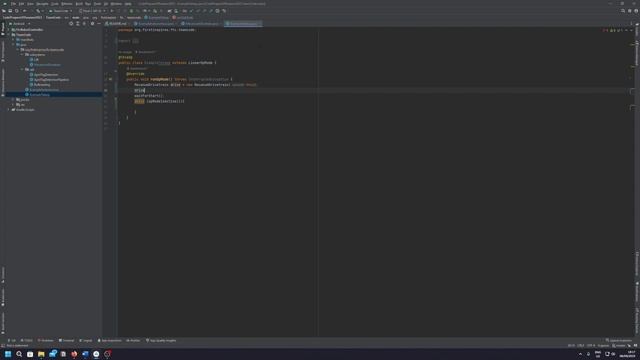Click the UTF-8 encoding status entry
Image resolution: width=640 pixels, height=360 pixels.
[591, 346]
